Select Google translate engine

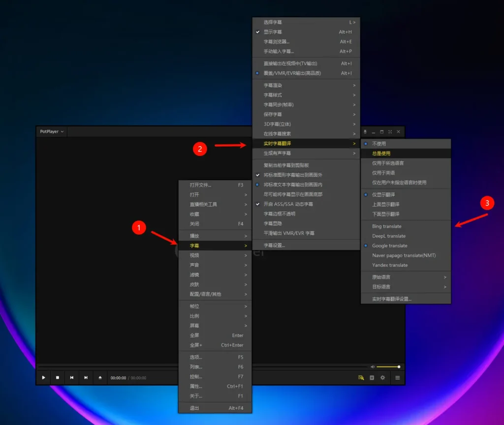tap(406, 246)
